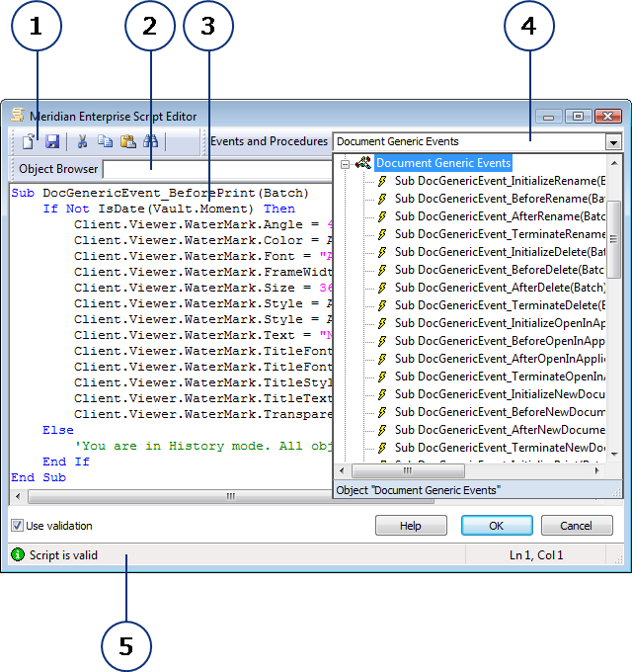Viewport: 632px width, 672px height.
Task: Click the End If line in the code
Action: [66, 462]
